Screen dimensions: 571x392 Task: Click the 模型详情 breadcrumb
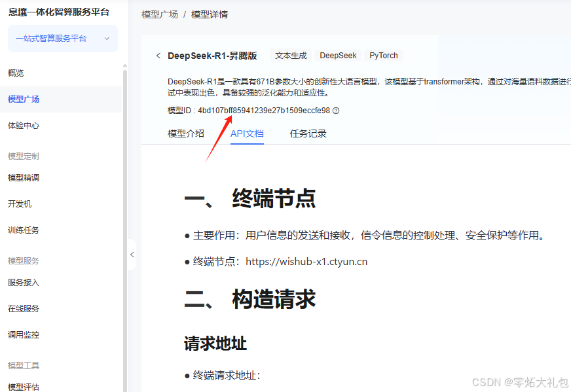(210, 14)
